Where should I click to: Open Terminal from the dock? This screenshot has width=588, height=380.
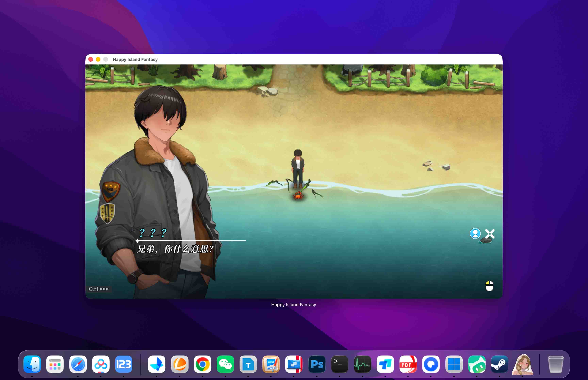(340, 364)
